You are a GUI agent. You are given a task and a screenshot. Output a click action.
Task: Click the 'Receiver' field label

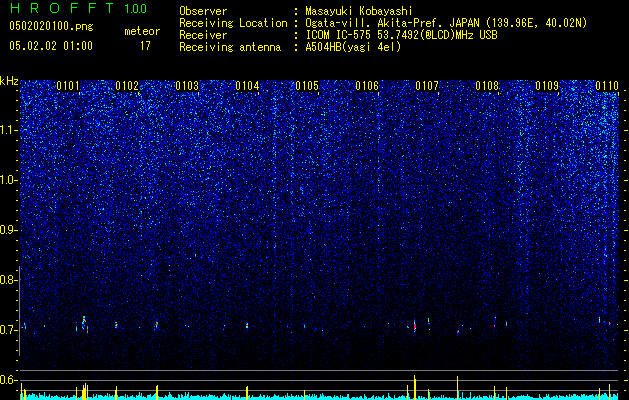203,35
